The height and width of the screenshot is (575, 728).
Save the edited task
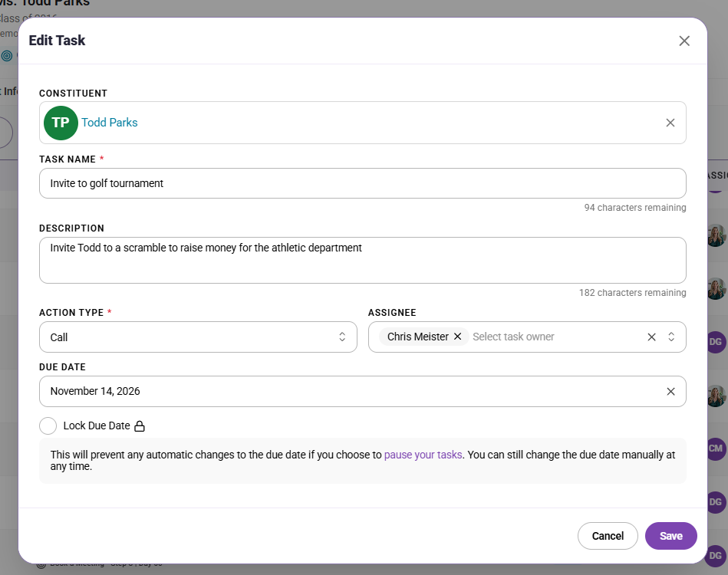pyautogui.click(x=671, y=536)
